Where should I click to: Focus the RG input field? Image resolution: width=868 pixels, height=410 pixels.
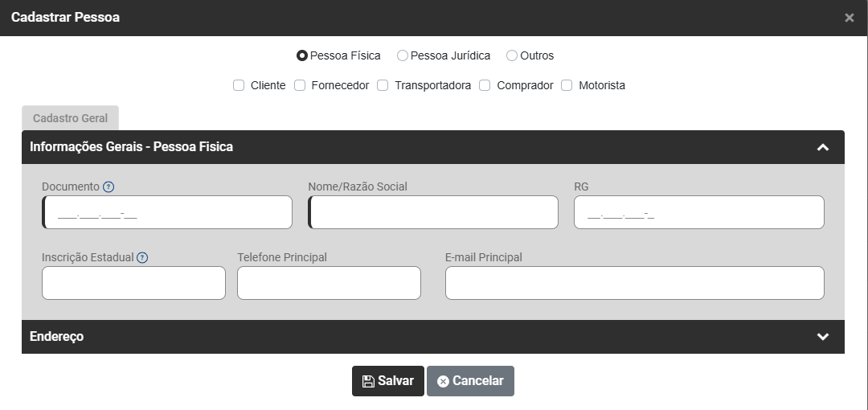[x=698, y=213]
